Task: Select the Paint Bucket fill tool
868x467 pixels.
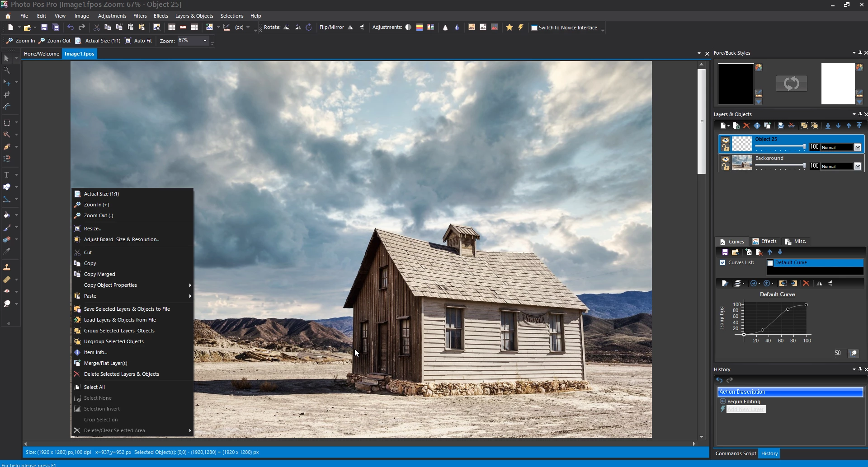Action: [x=7, y=215]
